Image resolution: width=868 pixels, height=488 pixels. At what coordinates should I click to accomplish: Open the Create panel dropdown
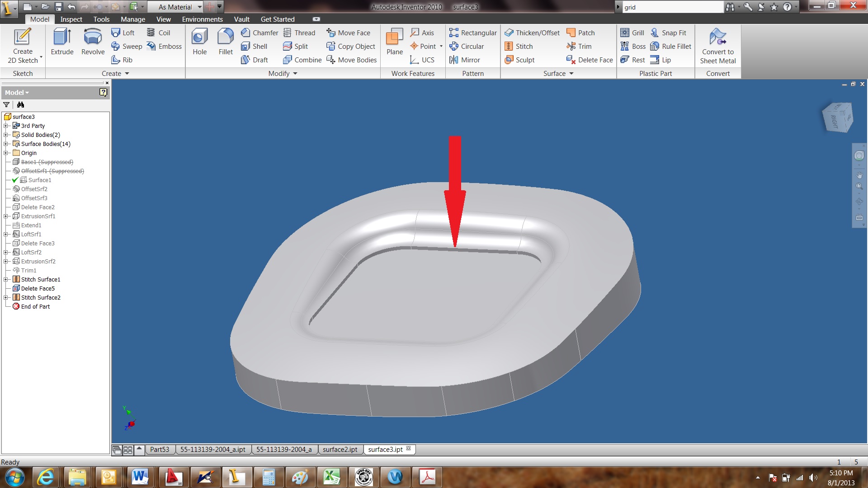pyautogui.click(x=115, y=73)
